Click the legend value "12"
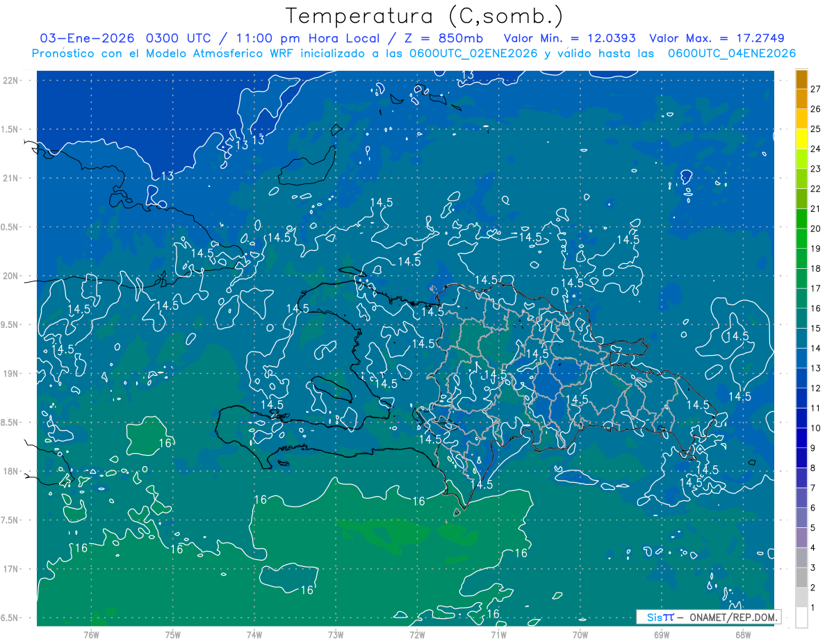Screen dimensions: 834x644 click(816, 388)
